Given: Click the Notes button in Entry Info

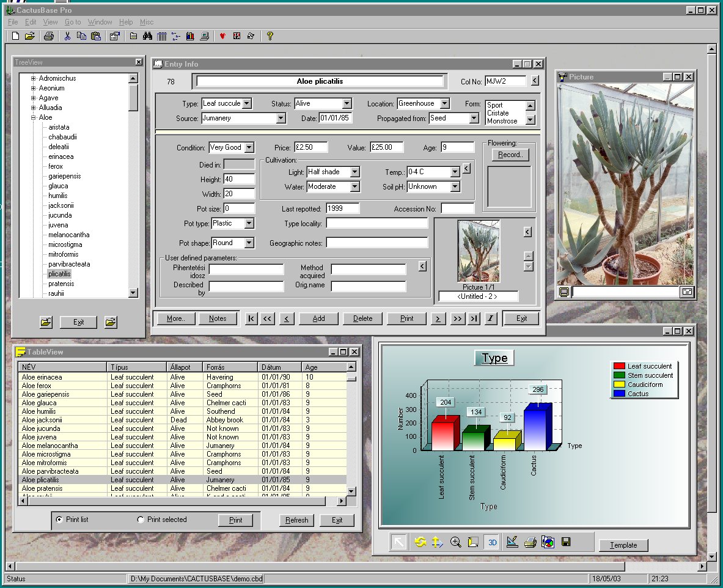Looking at the screenshot, I should [218, 318].
